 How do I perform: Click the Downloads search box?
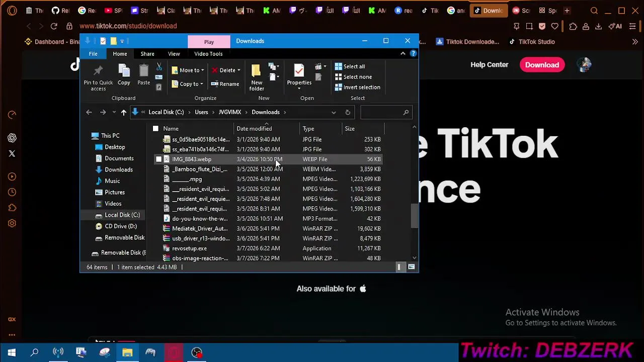pos(386,112)
